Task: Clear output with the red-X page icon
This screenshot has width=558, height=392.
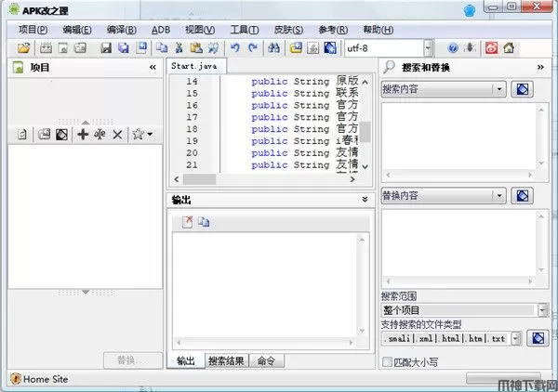Action: pos(188,222)
